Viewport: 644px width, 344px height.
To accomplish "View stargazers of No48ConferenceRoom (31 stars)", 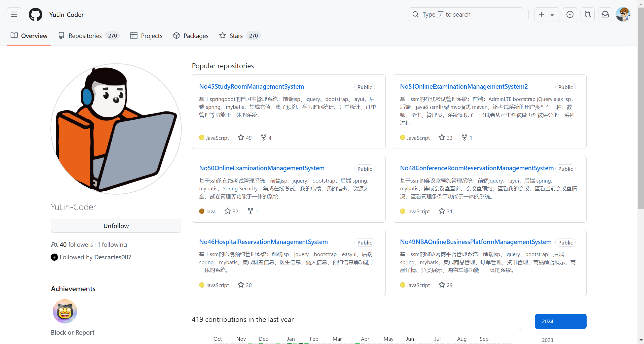I will (x=445, y=211).
